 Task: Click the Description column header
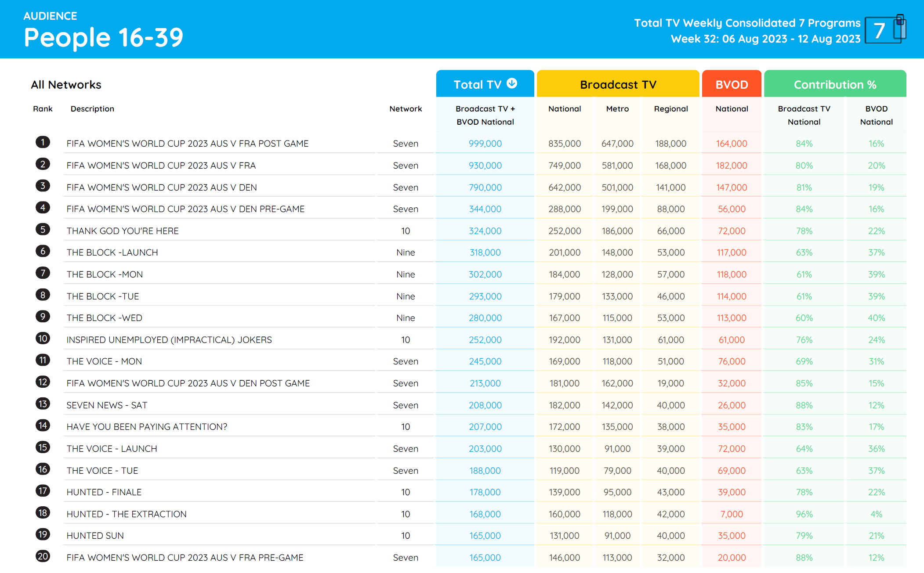pyautogui.click(x=92, y=109)
